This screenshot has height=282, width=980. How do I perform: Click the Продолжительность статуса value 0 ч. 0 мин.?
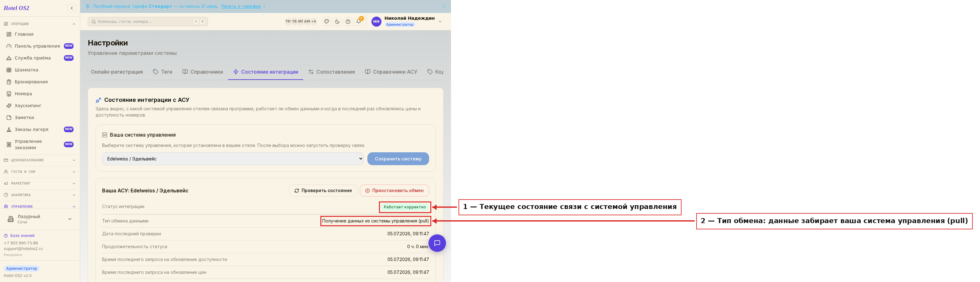point(418,247)
